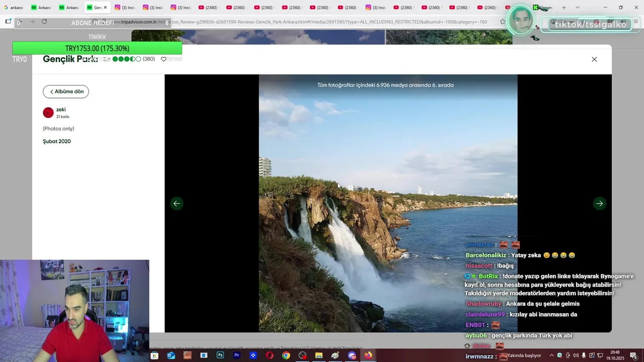Click the '21 katkı' contribution text
Screen dimensions: 644x362
(x=63, y=117)
